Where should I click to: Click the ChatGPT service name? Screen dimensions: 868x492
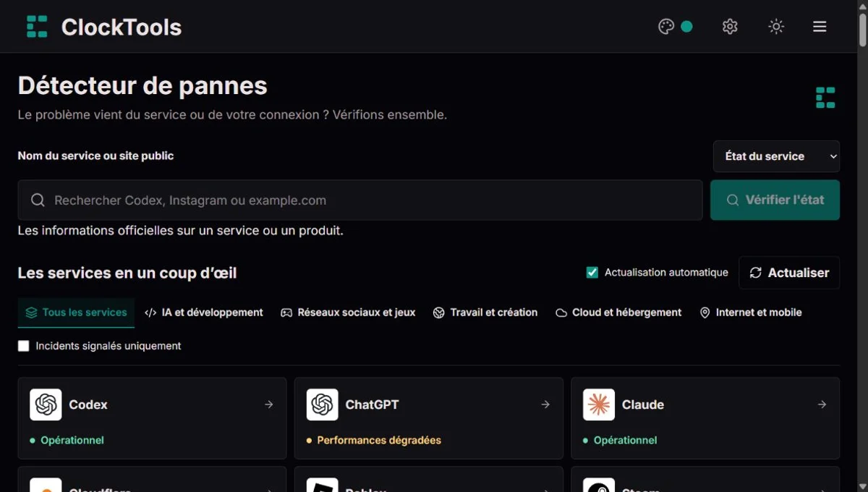pyautogui.click(x=372, y=404)
